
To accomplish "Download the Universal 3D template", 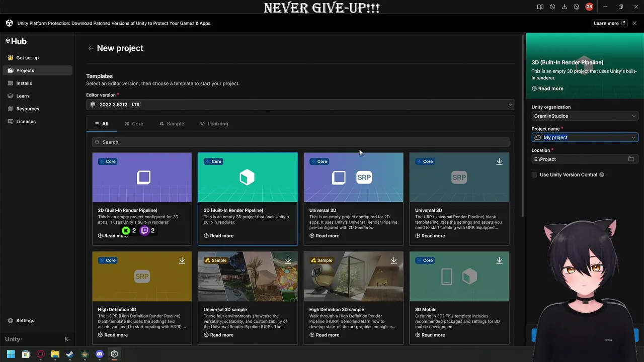I will tap(499, 161).
